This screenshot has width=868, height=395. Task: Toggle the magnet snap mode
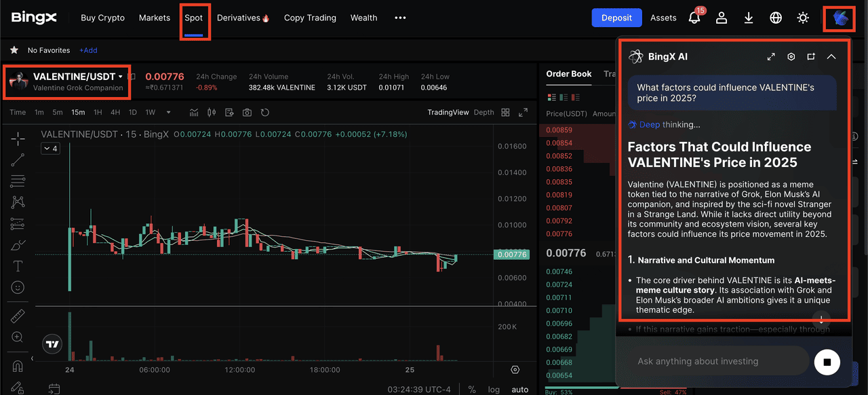[18, 366]
